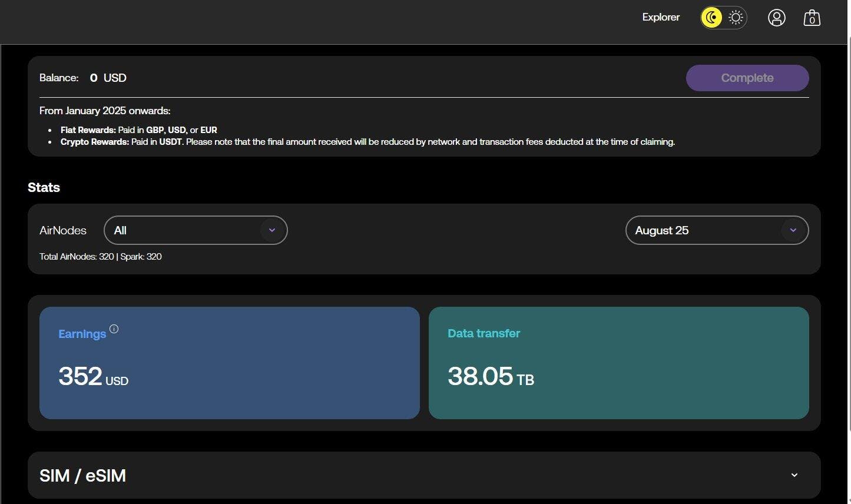
Task: Click the 'Data transfer' heading label
Action: [x=484, y=333]
